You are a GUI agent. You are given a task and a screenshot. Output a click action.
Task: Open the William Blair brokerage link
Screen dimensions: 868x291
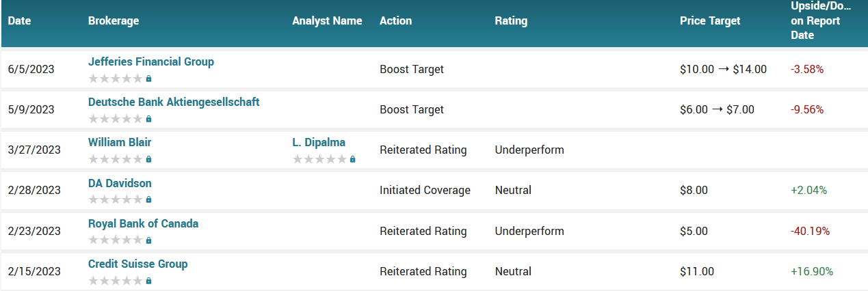click(120, 142)
